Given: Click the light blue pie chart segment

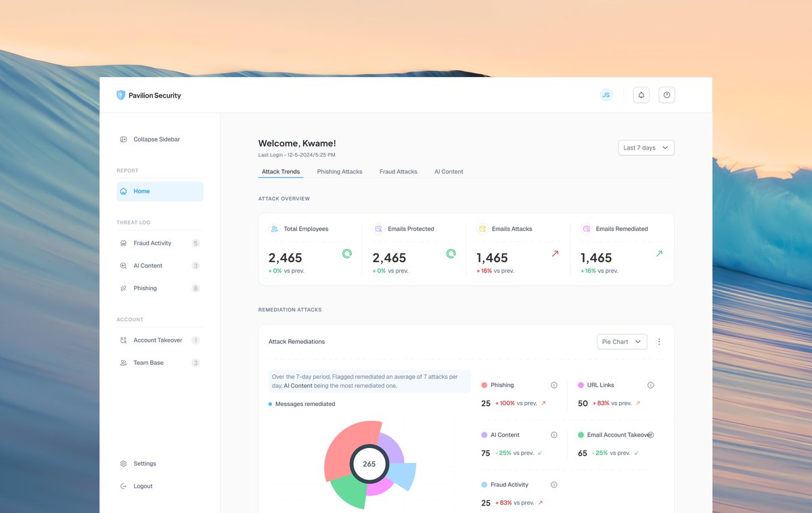Looking at the screenshot, I should click(403, 475).
